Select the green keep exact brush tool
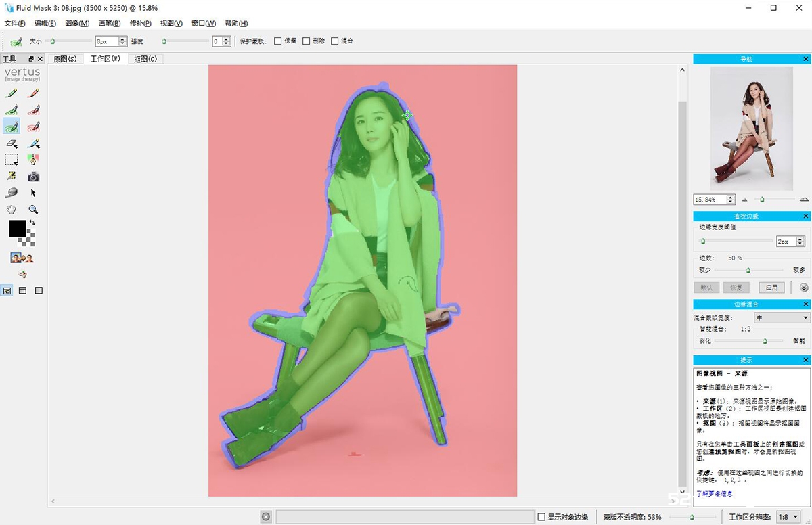The width and height of the screenshot is (812, 525). 11,93
